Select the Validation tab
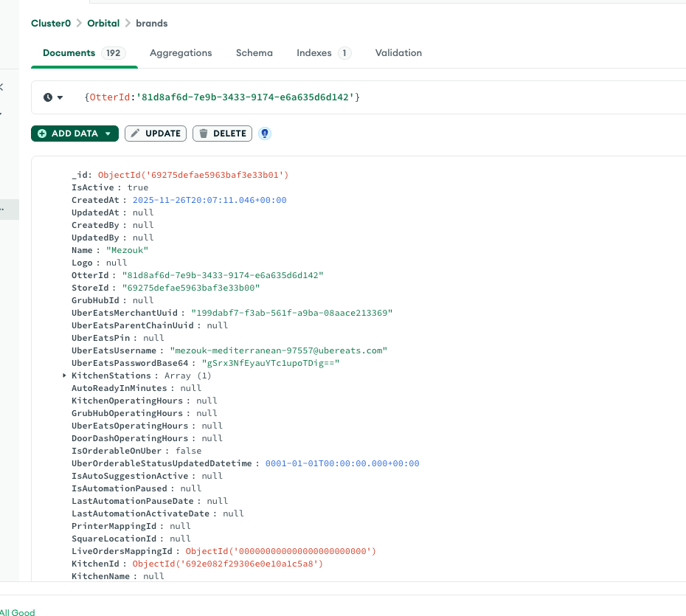The width and height of the screenshot is (686, 616). click(398, 52)
